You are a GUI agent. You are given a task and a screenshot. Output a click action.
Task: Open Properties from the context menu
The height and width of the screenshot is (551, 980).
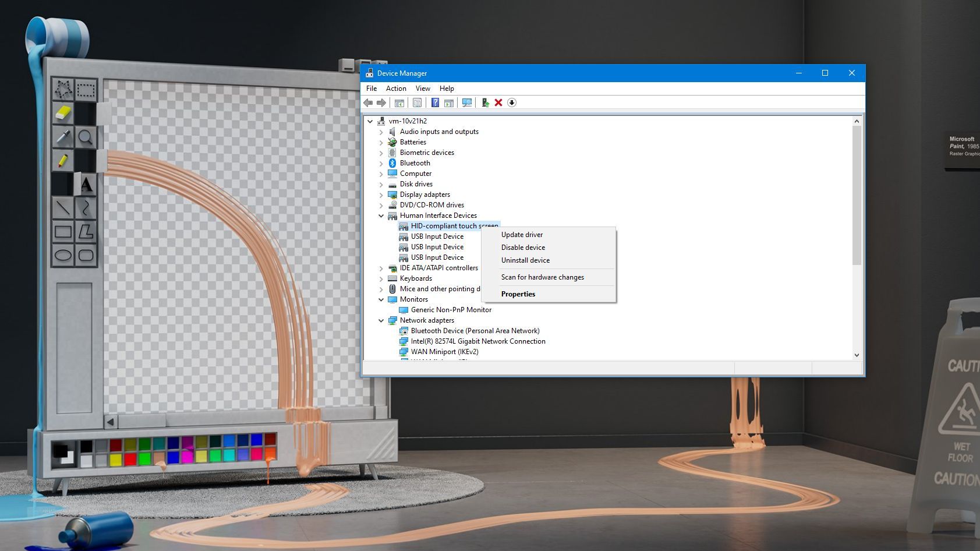[x=518, y=294]
